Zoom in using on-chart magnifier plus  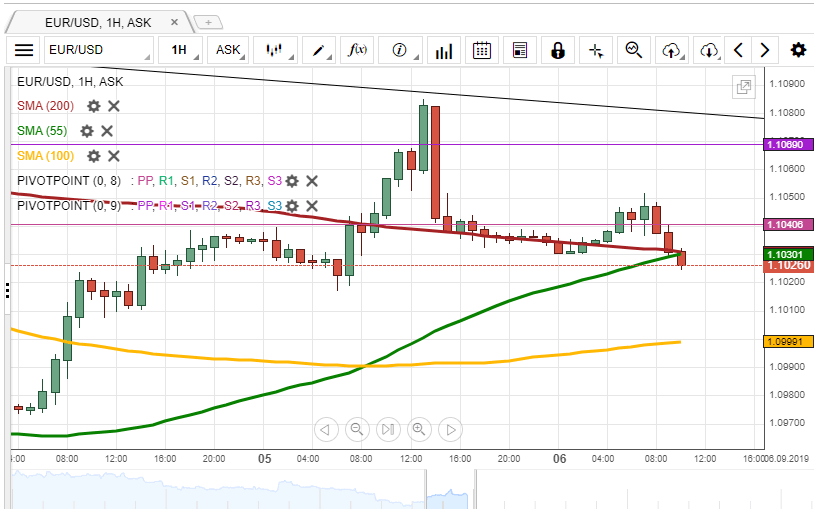click(419, 429)
